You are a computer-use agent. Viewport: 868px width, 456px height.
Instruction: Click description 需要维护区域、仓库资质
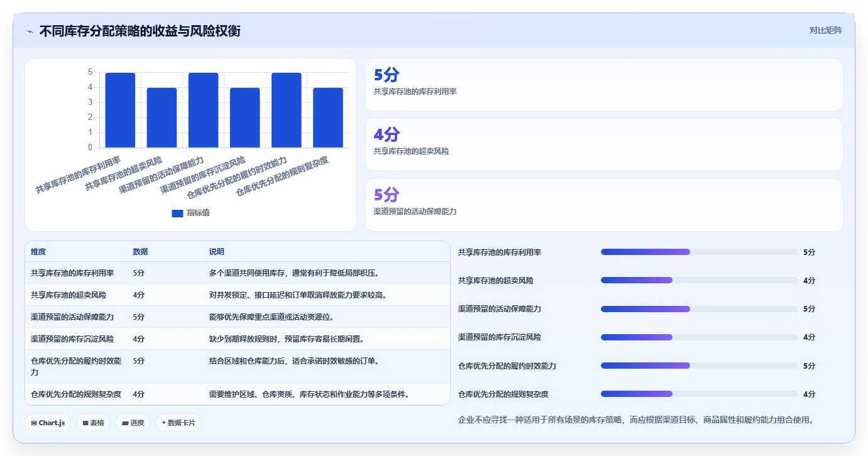tap(309, 394)
